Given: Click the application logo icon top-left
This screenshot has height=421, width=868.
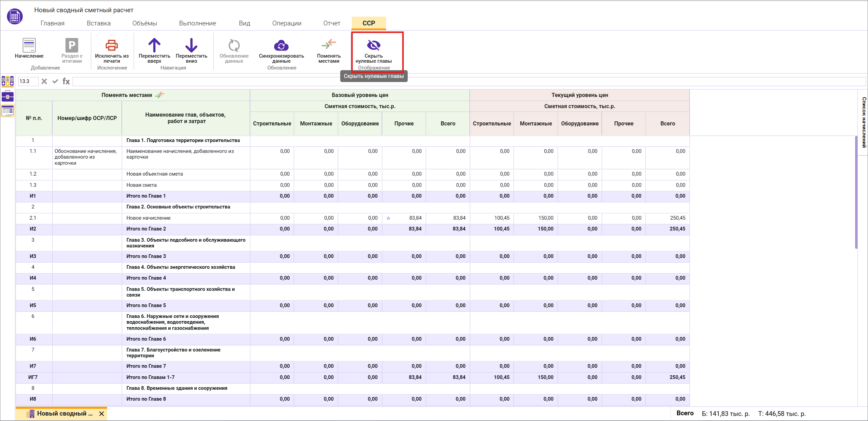Looking at the screenshot, I should coord(15,16).
